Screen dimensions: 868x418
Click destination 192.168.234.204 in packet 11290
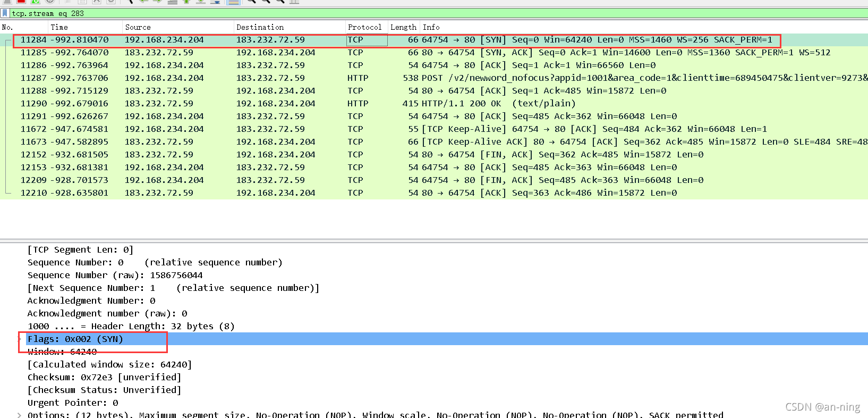point(276,104)
